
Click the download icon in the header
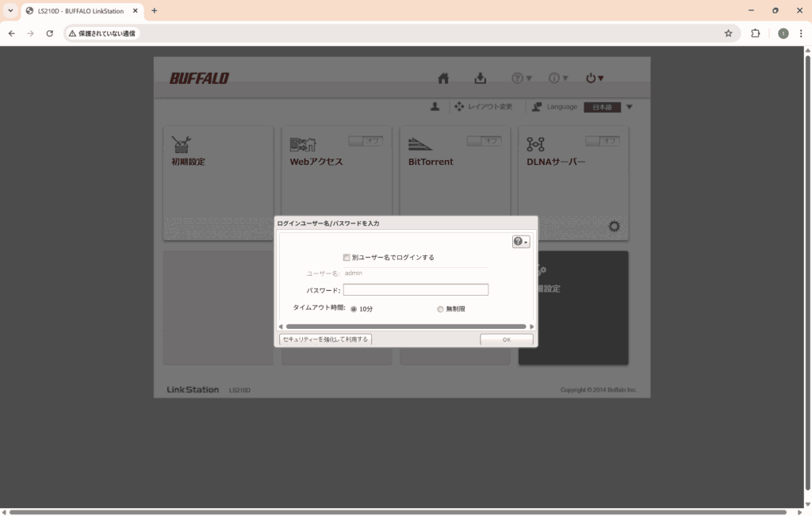tap(480, 78)
